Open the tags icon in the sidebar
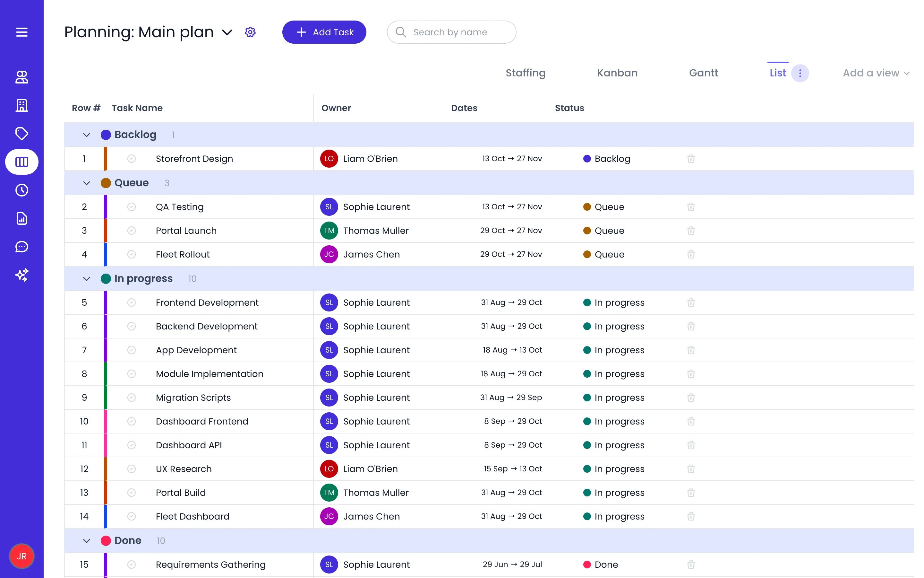This screenshot has height=578, width=924. [x=22, y=133]
